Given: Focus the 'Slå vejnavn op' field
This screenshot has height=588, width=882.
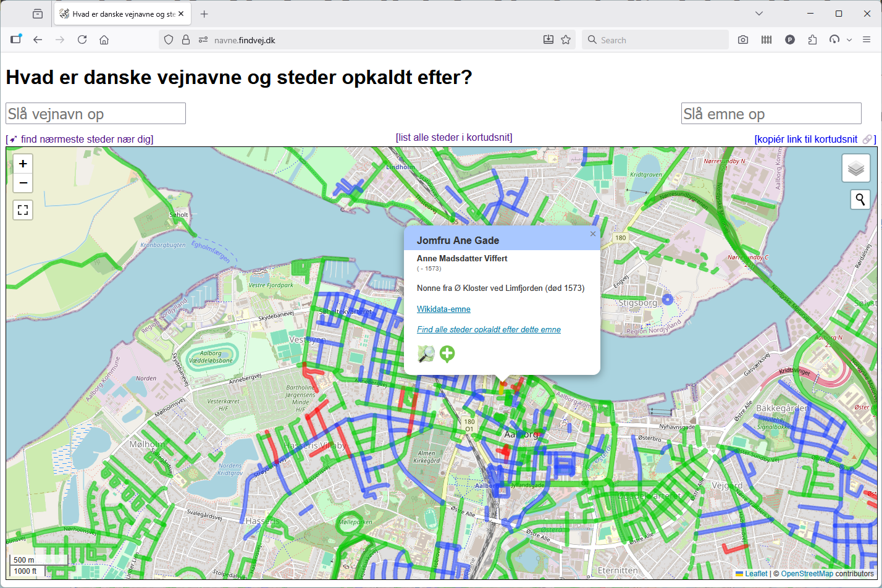Looking at the screenshot, I should pyautogui.click(x=96, y=114).
